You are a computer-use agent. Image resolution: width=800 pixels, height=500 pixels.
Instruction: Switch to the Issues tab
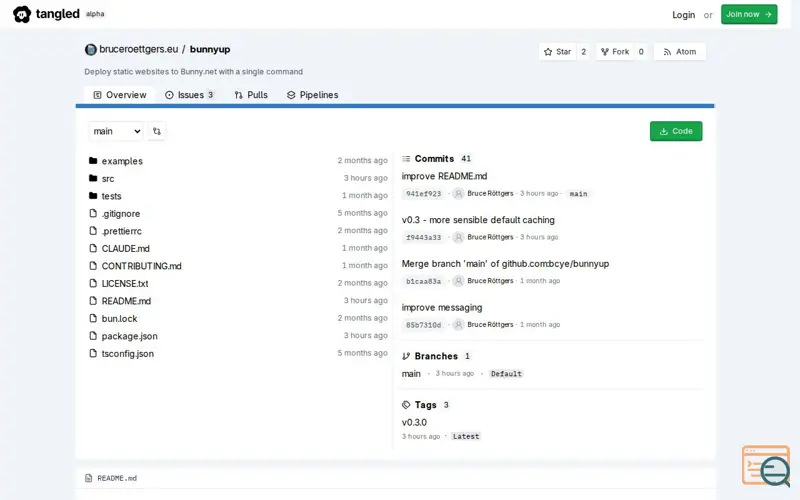coord(189,95)
